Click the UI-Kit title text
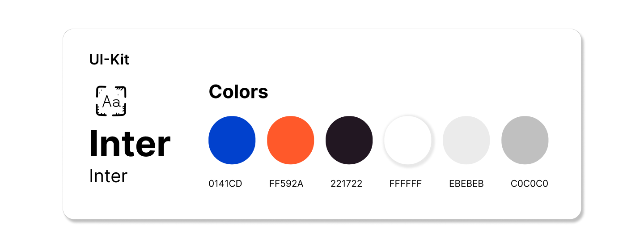Screen dimensions: 644x248 109,60
